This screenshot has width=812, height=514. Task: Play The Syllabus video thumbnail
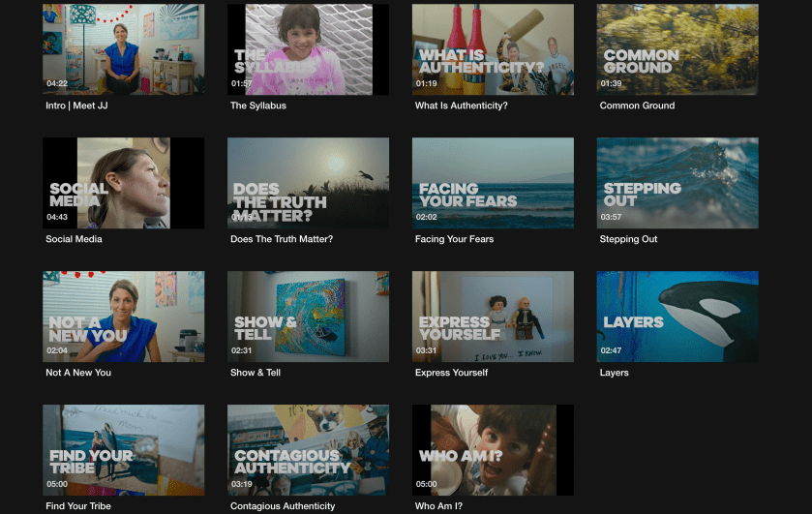(308, 49)
